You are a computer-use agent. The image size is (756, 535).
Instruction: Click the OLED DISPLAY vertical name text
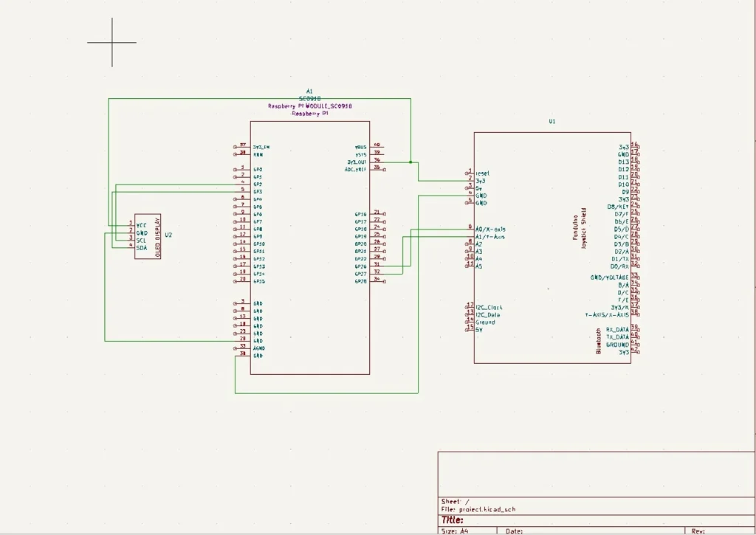pyautogui.click(x=157, y=236)
